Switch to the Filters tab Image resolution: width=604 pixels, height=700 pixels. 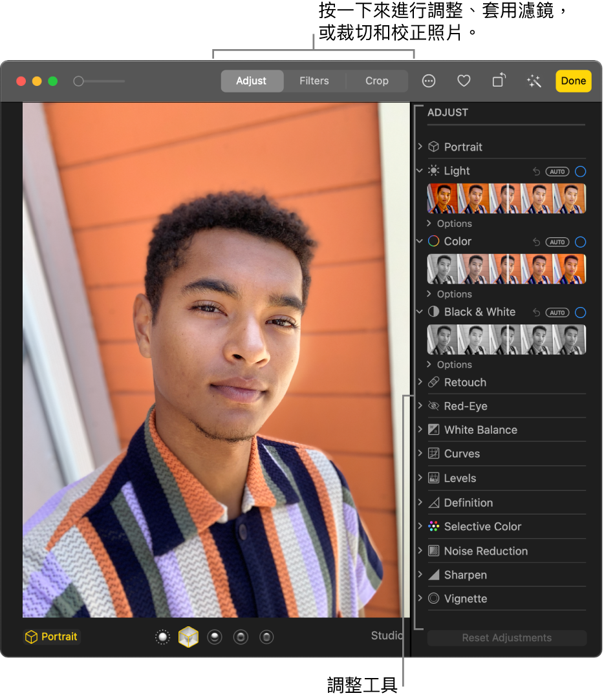point(314,81)
